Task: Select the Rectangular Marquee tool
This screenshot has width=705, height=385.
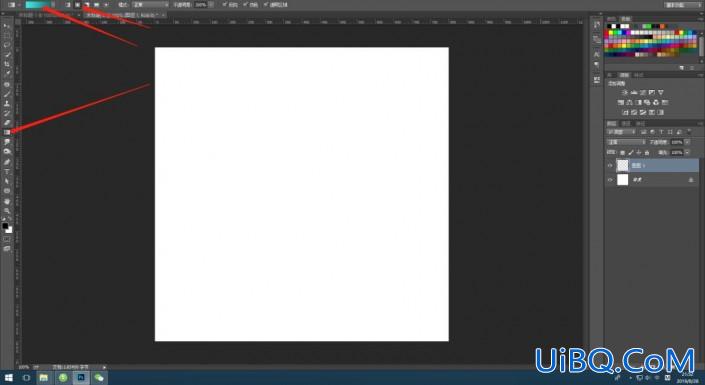Action: pos(7,35)
